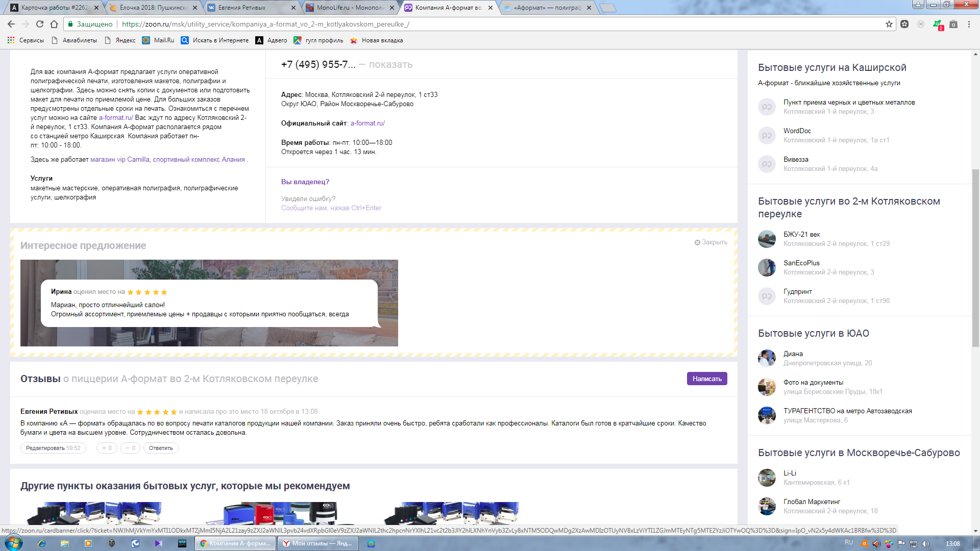
Task: Close the Интересное предложение banner
Action: 710,242
